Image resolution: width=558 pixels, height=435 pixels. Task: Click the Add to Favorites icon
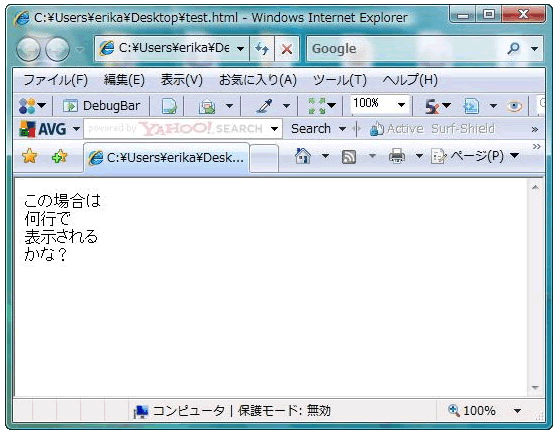point(59,156)
